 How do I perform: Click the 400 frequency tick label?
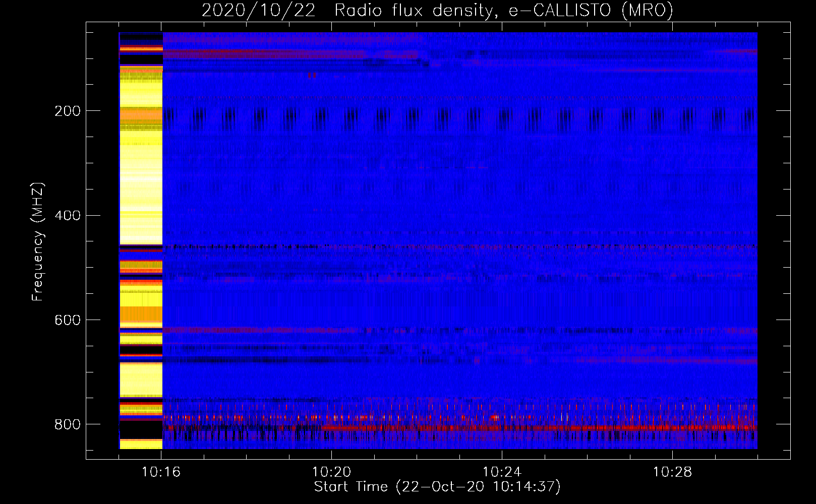(68, 216)
